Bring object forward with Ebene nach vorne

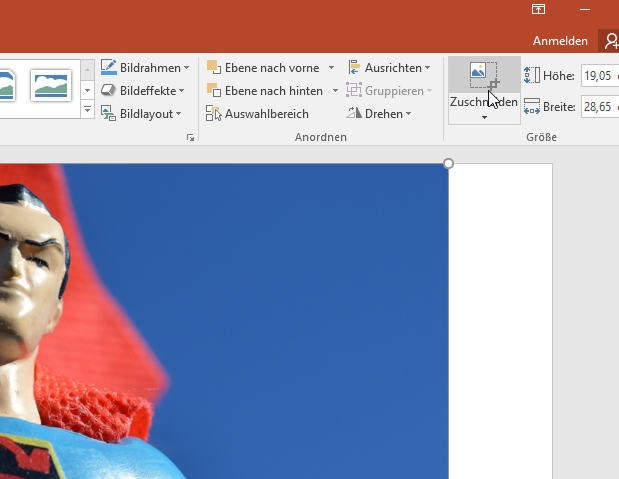click(x=264, y=68)
